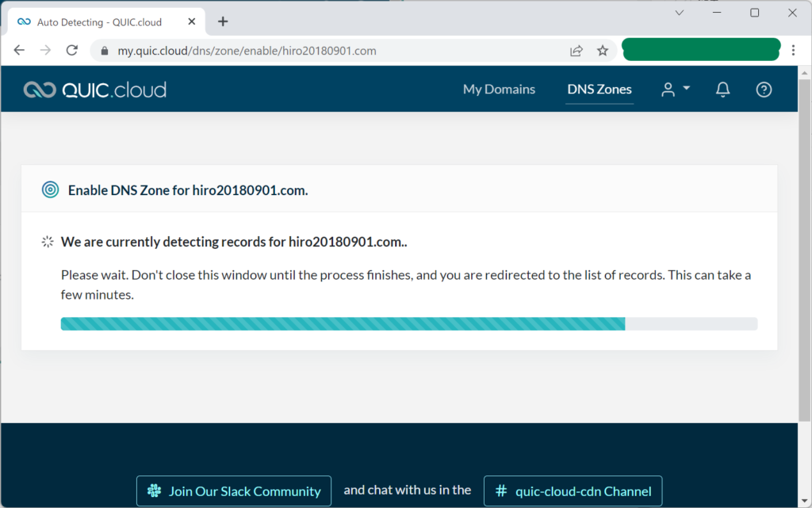Open the quic-cloud-cdn Channel link

click(x=573, y=491)
